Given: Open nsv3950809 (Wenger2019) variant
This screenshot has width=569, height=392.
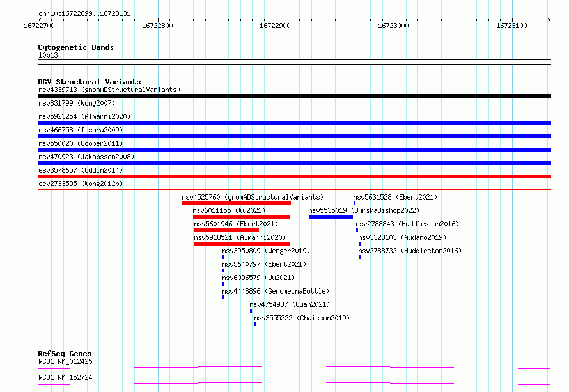Looking at the screenshot, I should tap(266, 251).
